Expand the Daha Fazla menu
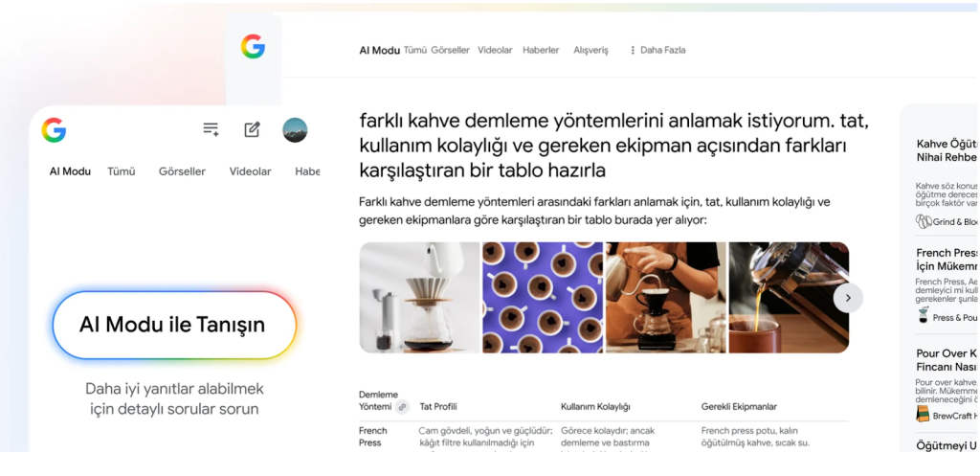980x476 pixels. pyautogui.click(x=657, y=50)
